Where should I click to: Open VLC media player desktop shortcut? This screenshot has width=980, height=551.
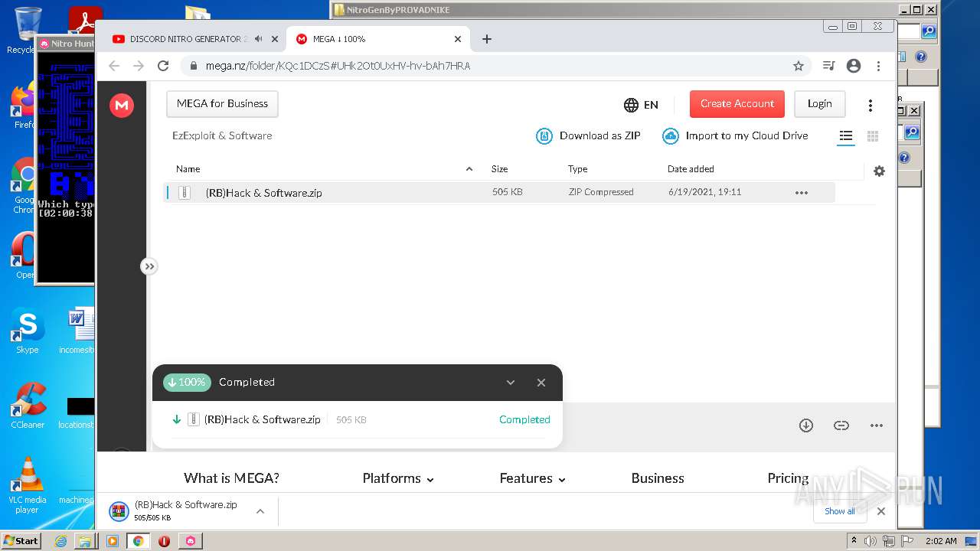(x=28, y=485)
